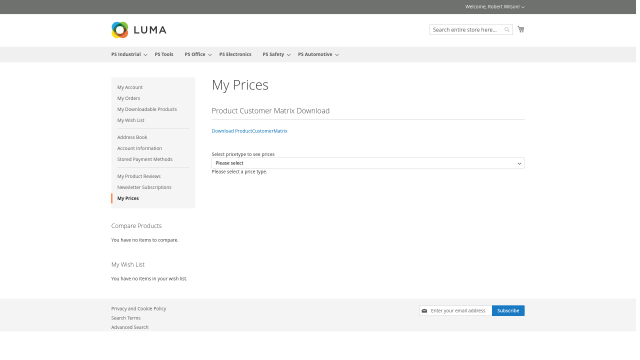Select My Prices in sidebar
The width and height of the screenshot is (640, 360).
[x=128, y=198]
